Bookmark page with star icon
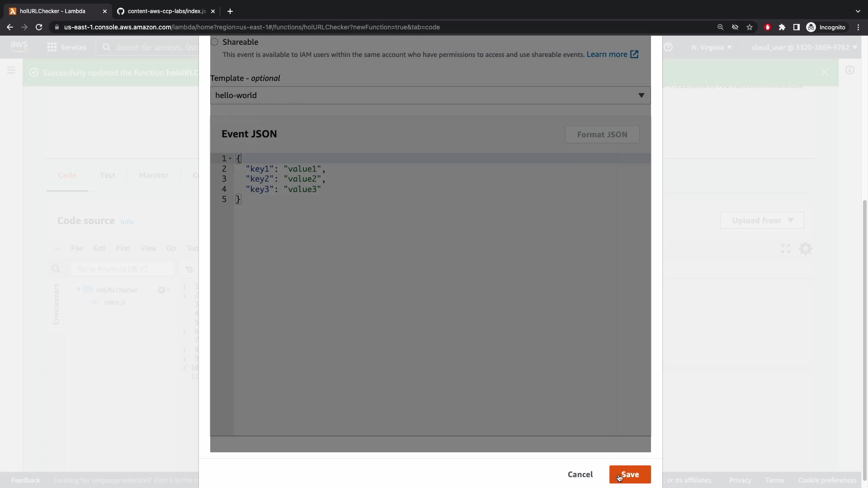The image size is (868, 488). (x=750, y=27)
